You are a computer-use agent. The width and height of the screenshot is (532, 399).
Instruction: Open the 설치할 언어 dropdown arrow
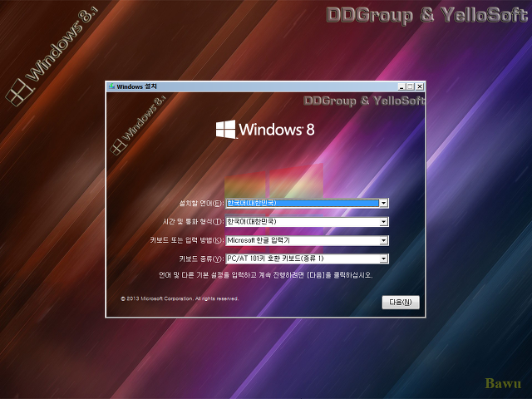pyautogui.click(x=383, y=203)
